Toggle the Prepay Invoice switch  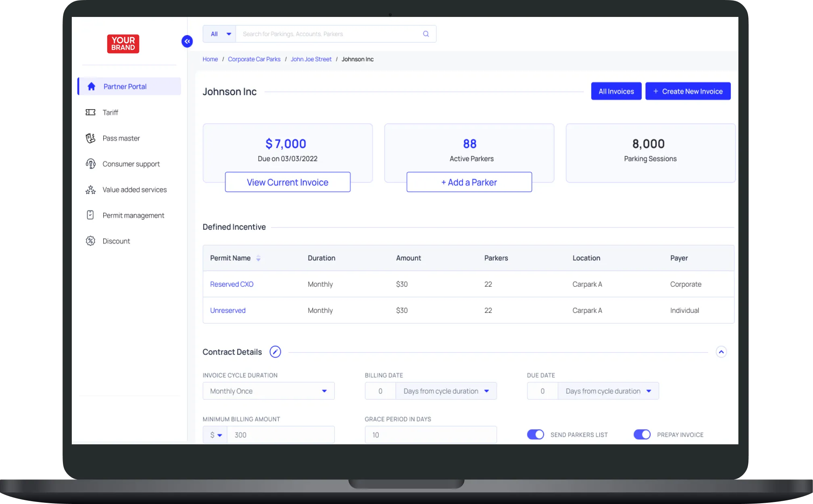point(642,434)
